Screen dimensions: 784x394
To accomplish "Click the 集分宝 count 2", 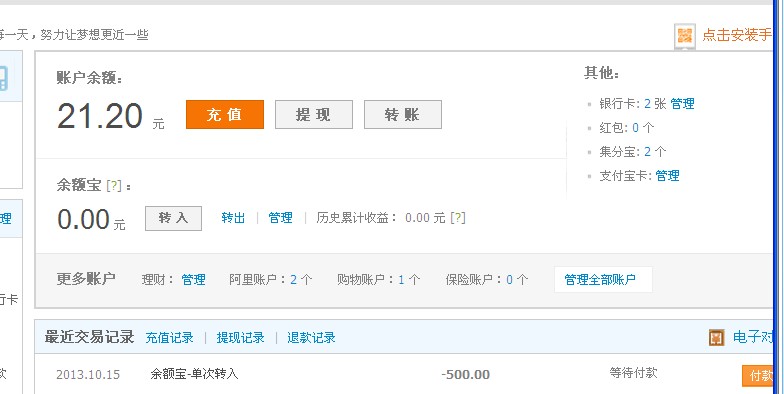I will pos(648,152).
